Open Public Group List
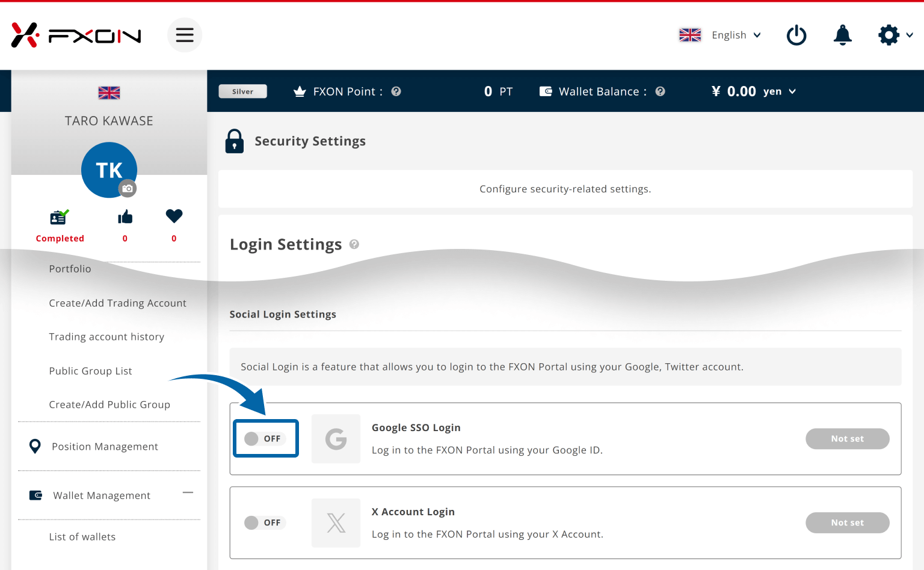This screenshot has height=570, width=924. click(90, 371)
